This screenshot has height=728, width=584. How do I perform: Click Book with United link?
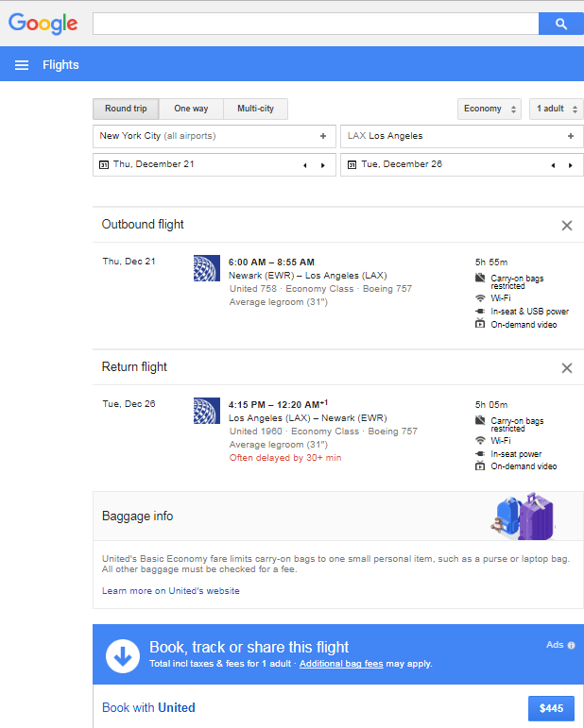tap(148, 707)
